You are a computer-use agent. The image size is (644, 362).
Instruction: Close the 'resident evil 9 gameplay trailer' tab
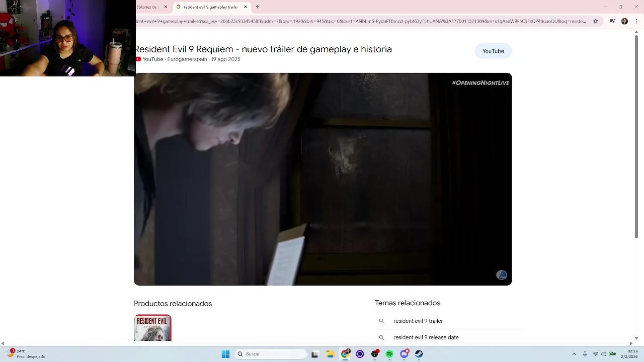point(246,7)
